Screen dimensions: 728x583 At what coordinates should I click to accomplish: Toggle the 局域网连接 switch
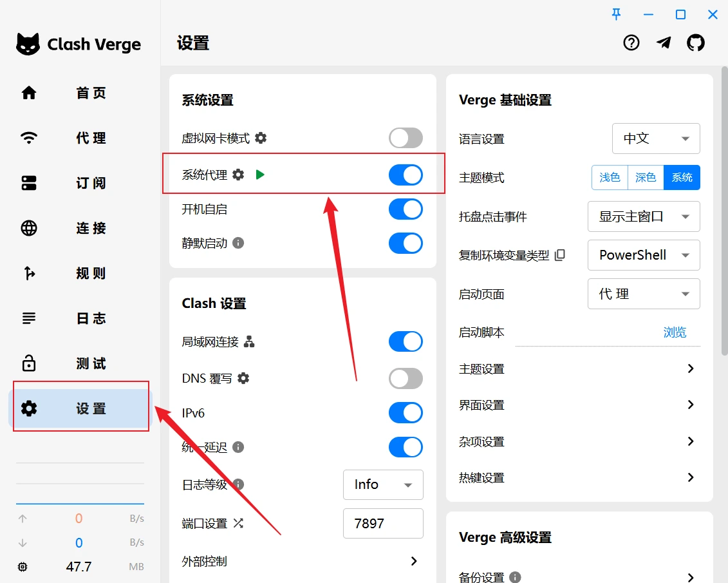pos(406,341)
